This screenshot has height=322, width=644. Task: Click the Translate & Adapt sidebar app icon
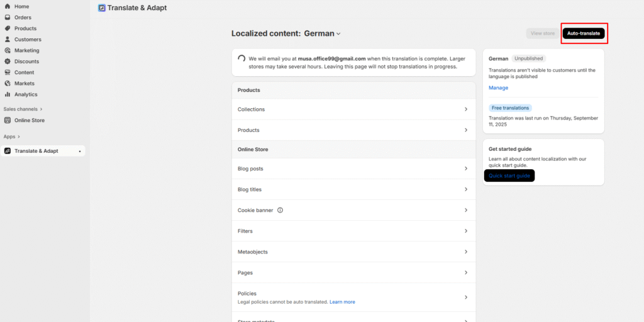coord(8,151)
